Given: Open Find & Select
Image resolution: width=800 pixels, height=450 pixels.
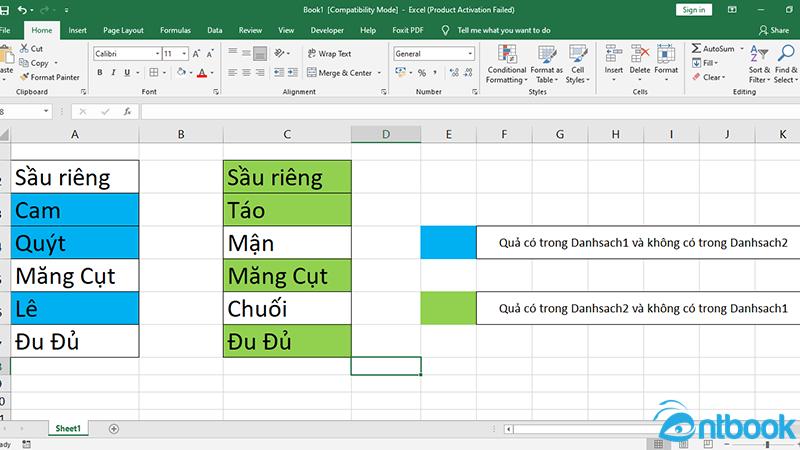Looking at the screenshot, I should [x=785, y=64].
